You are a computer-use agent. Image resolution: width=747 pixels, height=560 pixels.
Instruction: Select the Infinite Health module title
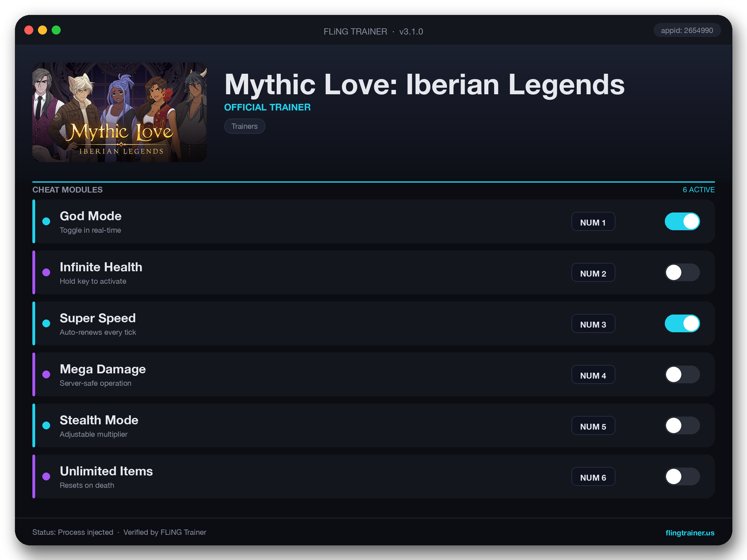pyautogui.click(x=101, y=267)
